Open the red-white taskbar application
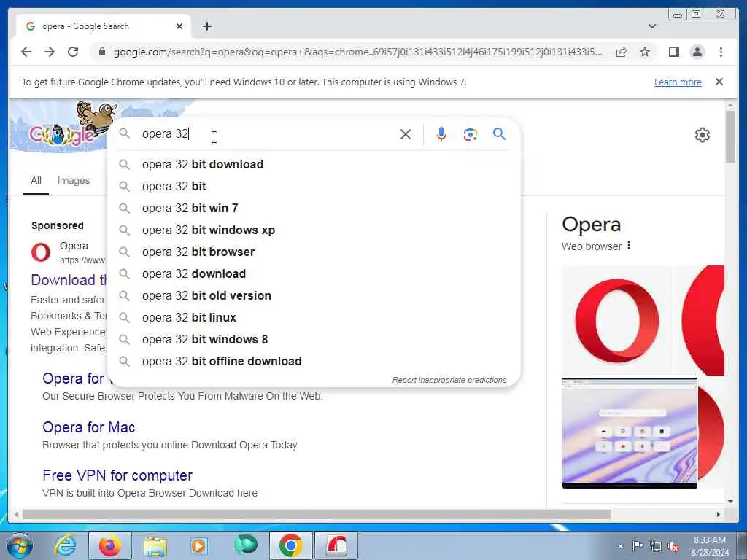Image resolution: width=747 pixels, height=560 pixels. [x=336, y=545]
